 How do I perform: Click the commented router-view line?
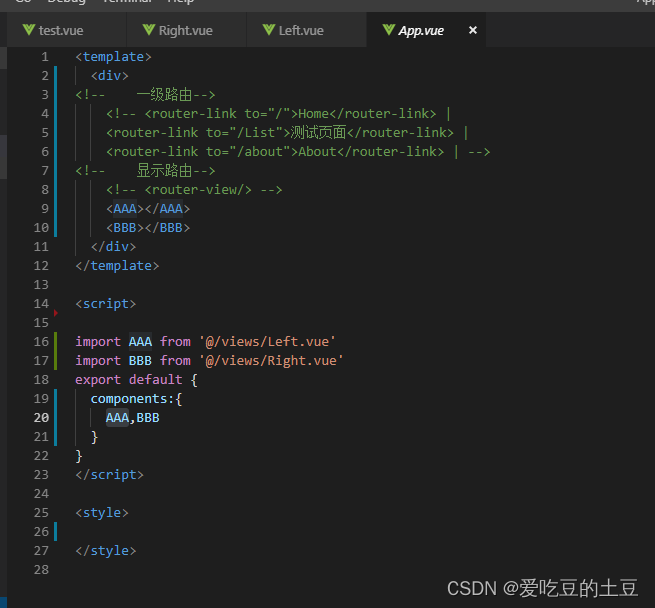pyautogui.click(x=194, y=190)
